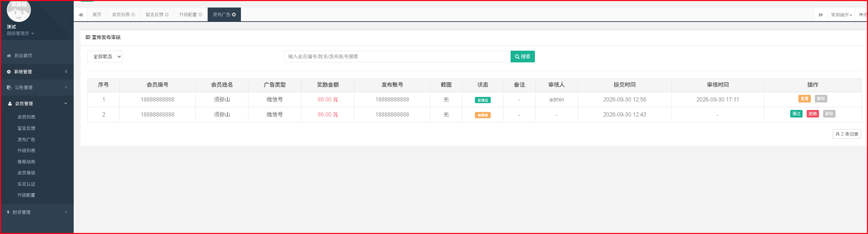Click 删除 in row 1
The width and height of the screenshot is (868, 234).
821,99
